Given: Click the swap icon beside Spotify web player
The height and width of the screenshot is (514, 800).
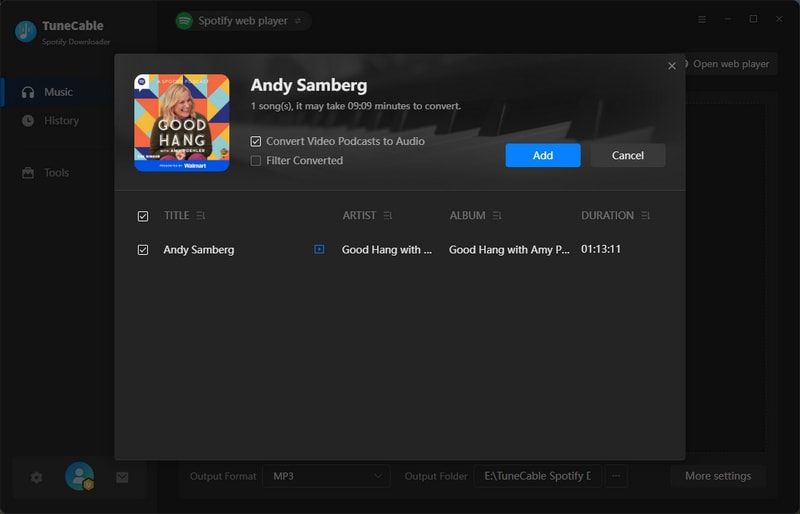Looking at the screenshot, I should [x=298, y=21].
